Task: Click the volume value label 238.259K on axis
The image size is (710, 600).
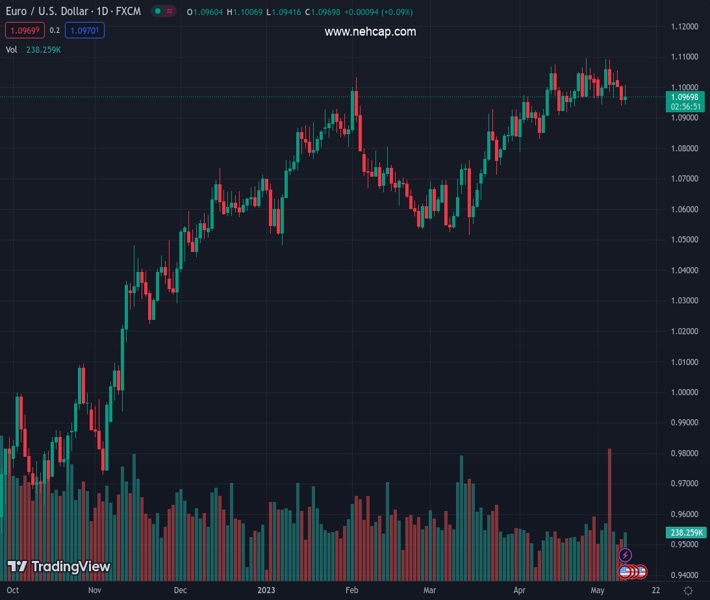Action: point(686,533)
